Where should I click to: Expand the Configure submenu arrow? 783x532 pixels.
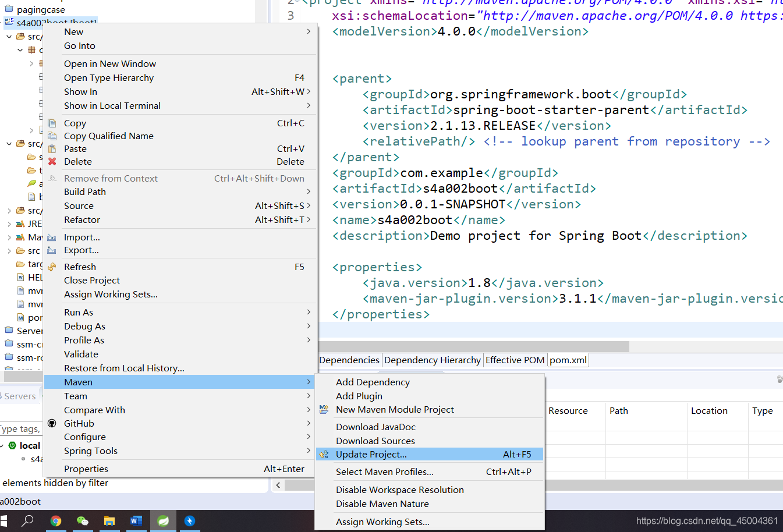[x=309, y=437]
